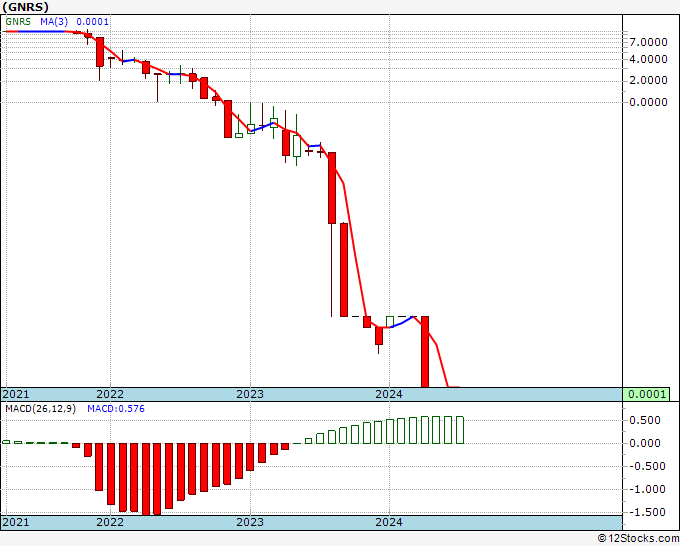
Task: Click 2023 on the MACD time axis
Action: pos(250,522)
